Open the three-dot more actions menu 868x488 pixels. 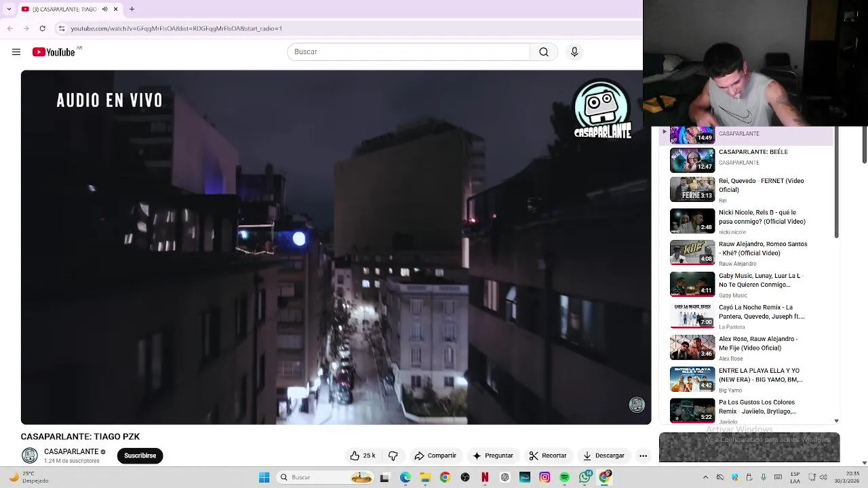[x=643, y=455]
